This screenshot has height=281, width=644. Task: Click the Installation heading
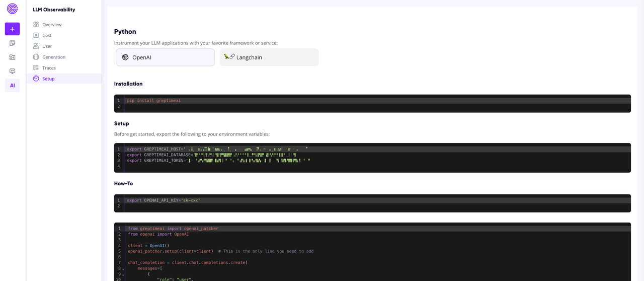(128, 84)
